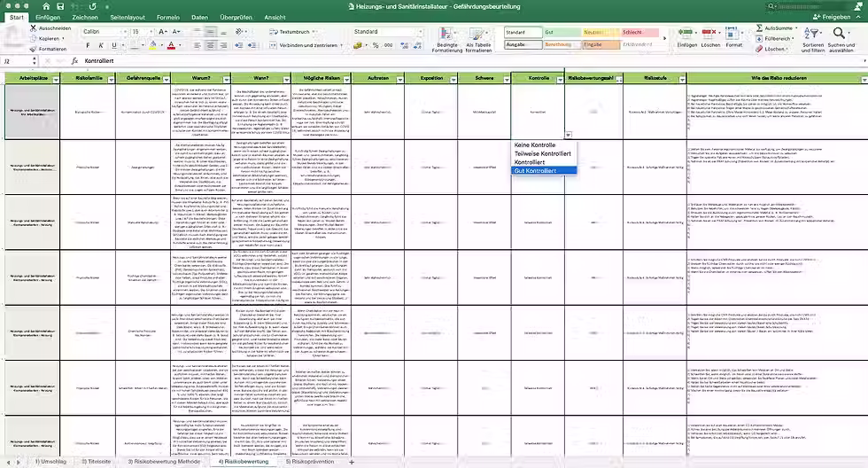868x468 pixels.
Task: Open the Formeln ribbon tab
Action: click(x=167, y=17)
